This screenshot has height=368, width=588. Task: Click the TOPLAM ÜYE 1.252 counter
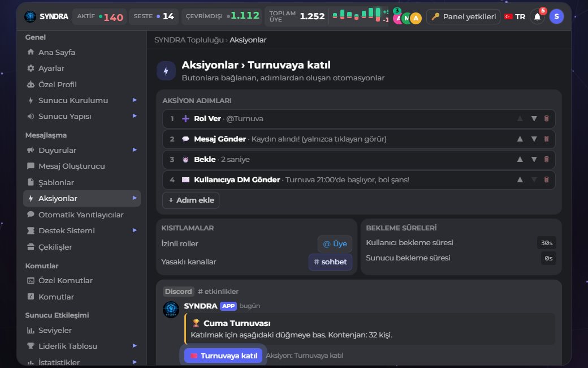tap(297, 16)
